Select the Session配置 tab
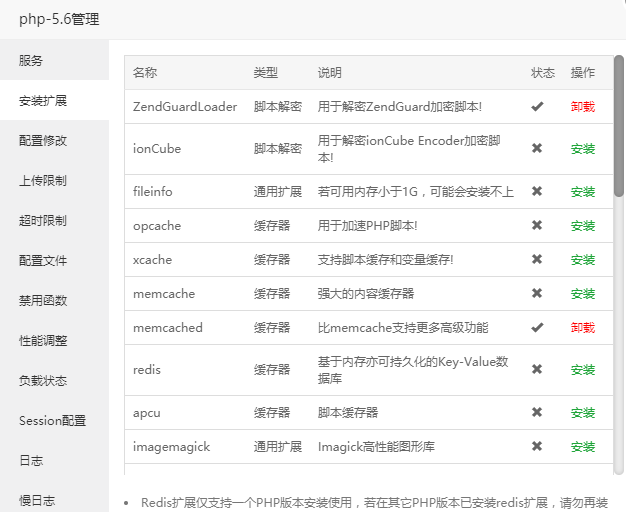 coord(52,421)
